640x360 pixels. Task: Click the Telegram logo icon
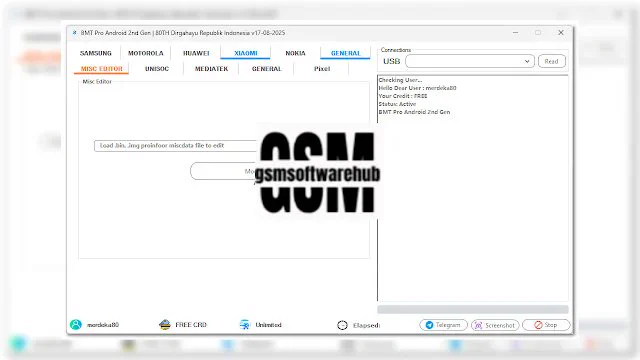click(429, 325)
